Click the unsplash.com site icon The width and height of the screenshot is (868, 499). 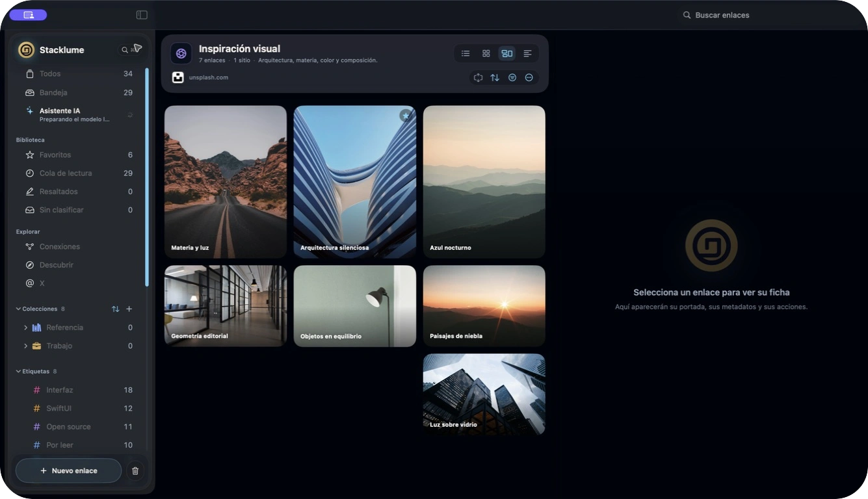point(178,77)
